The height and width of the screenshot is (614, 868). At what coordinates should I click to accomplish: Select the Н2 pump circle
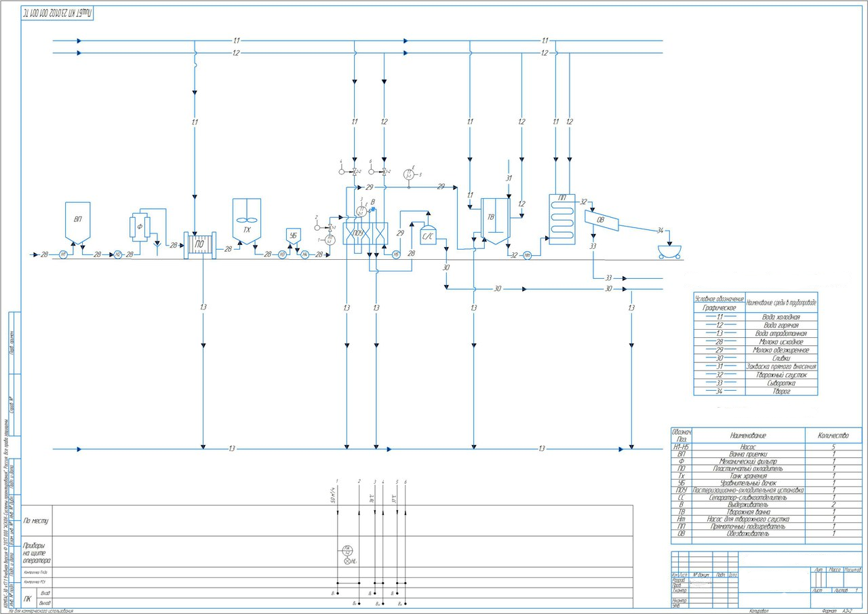pyautogui.click(x=117, y=254)
